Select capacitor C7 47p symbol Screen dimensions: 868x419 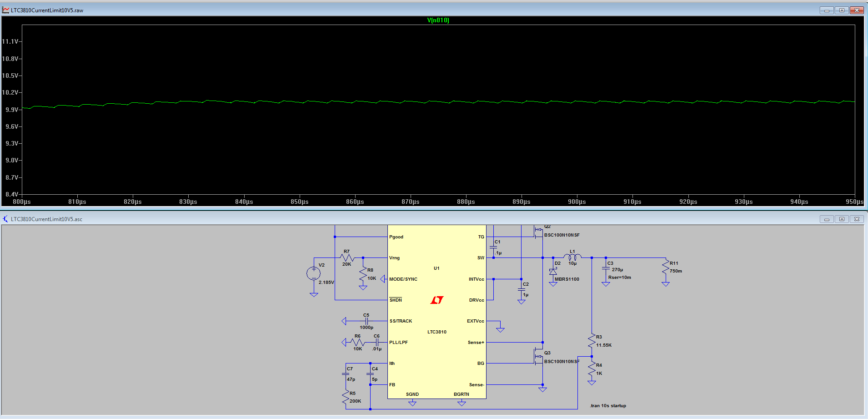(346, 374)
